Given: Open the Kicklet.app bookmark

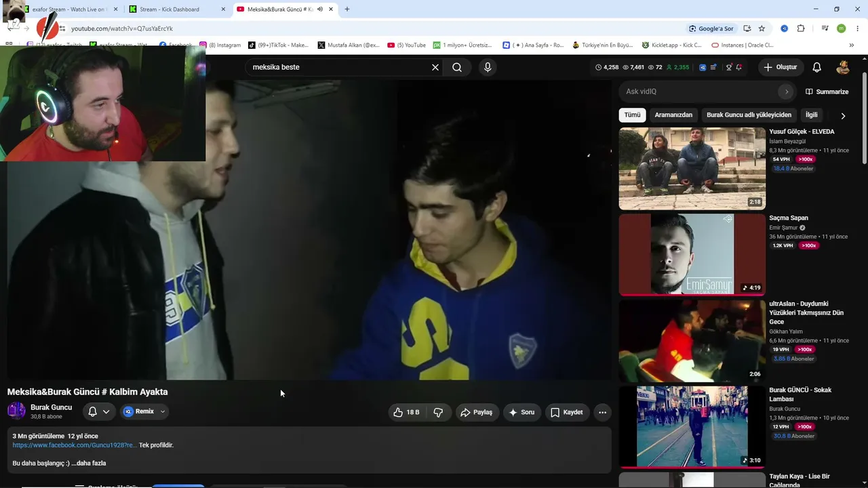Looking at the screenshot, I should (671, 45).
